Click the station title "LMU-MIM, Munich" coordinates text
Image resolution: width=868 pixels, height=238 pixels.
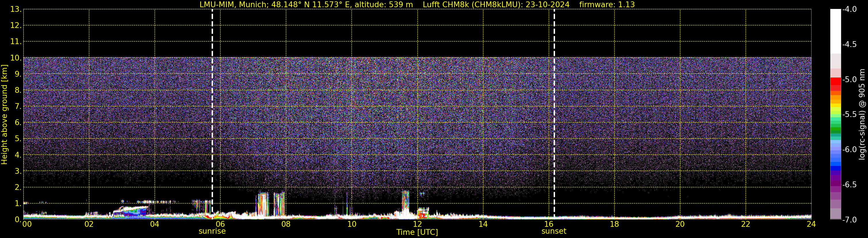(306, 5)
